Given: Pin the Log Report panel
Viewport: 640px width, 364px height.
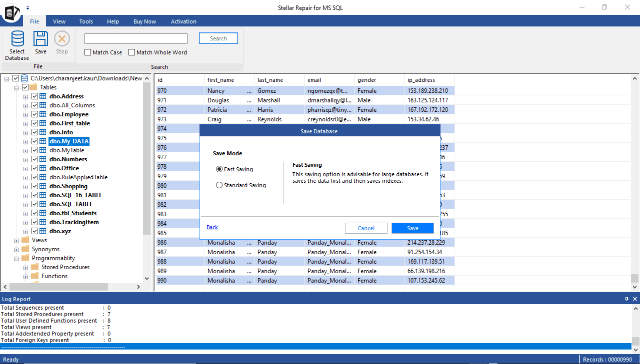Looking at the screenshot, I should point(627,299).
